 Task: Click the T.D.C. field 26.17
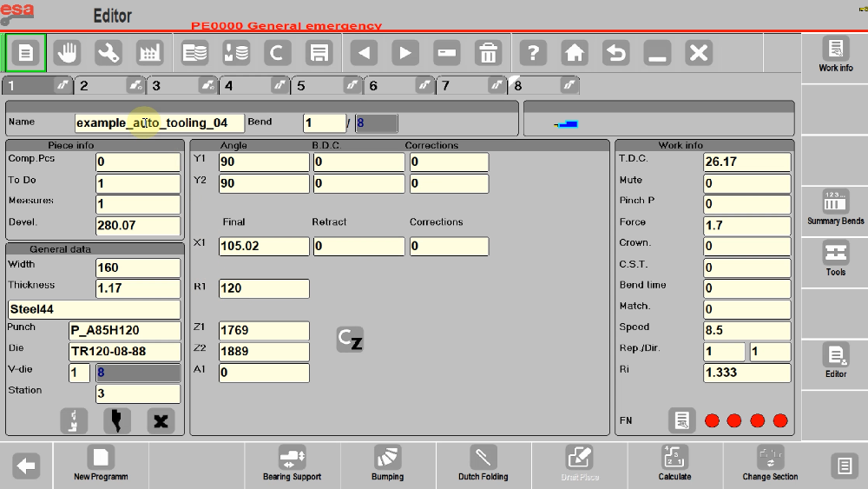pyautogui.click(x=746, y=162)
